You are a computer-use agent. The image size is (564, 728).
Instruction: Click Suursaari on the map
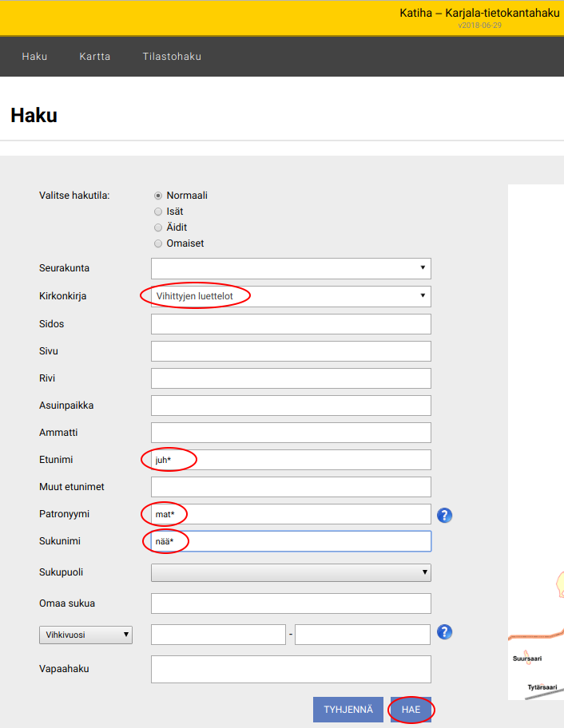[x=527, y=658]
